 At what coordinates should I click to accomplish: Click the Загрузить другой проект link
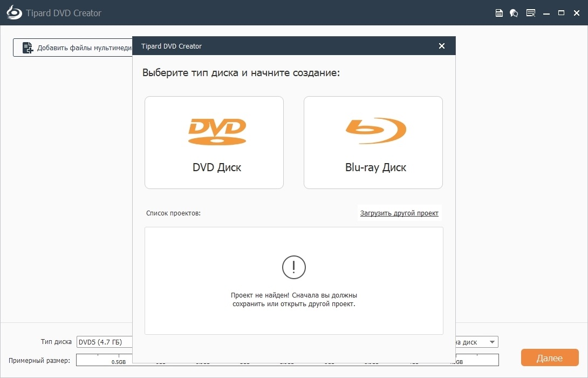click(x=399, y=213)
